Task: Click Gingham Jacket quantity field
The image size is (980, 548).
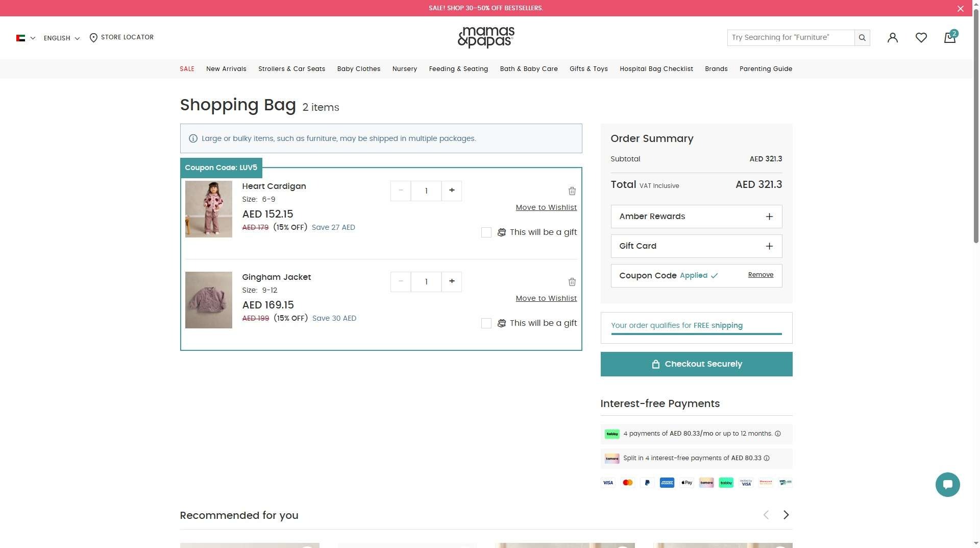Action: tap(426, 281)
